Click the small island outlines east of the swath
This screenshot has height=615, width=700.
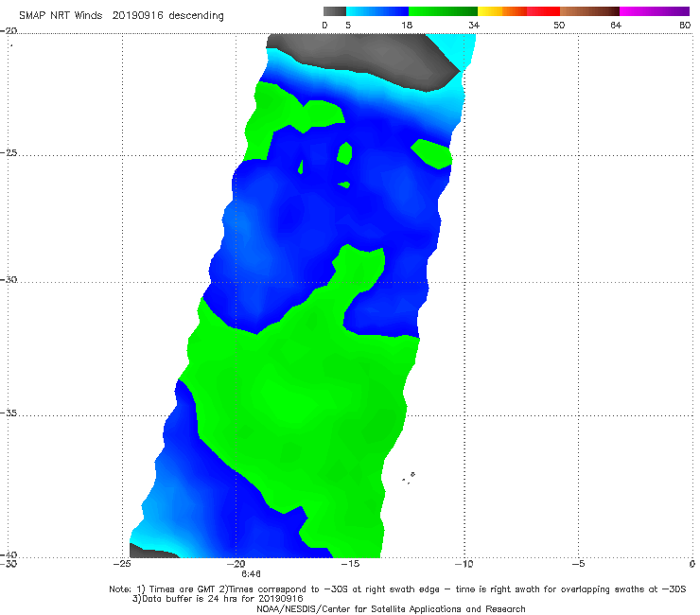(x=409, y=478)
